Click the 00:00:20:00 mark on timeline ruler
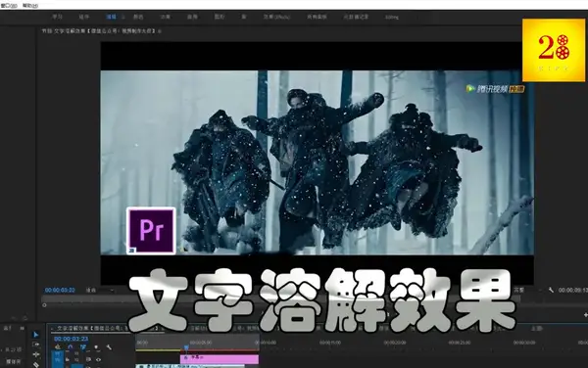 pos(395,343)
